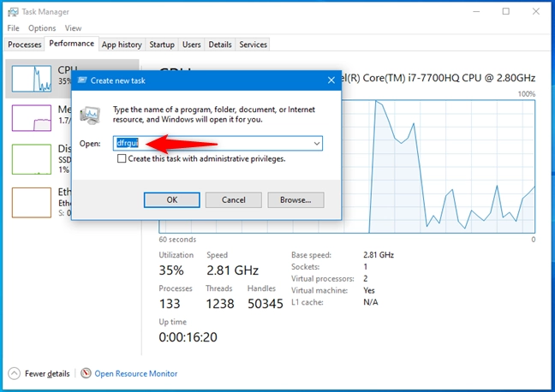This screenshot has width=555, height=392.
Task: Open the File menu
Action: pos(13,28)
